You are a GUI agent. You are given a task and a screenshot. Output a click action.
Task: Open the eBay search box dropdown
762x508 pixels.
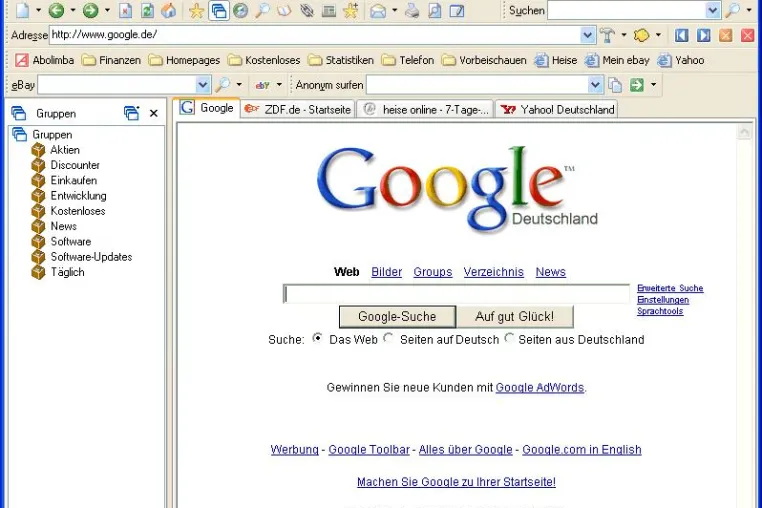[x=203, y=85]
